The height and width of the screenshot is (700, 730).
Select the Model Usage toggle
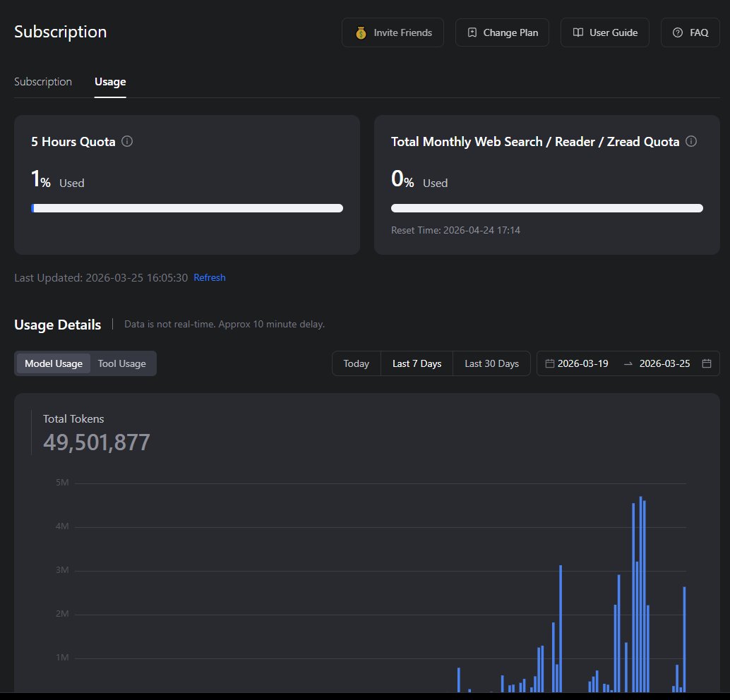tap(54, 363)
